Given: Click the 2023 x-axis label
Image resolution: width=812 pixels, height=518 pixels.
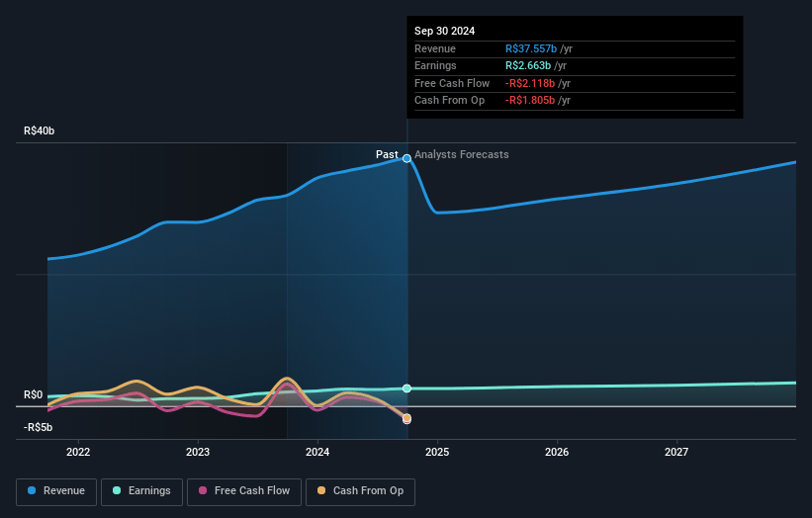Looking at the screenshot, I should click(198, 453).
